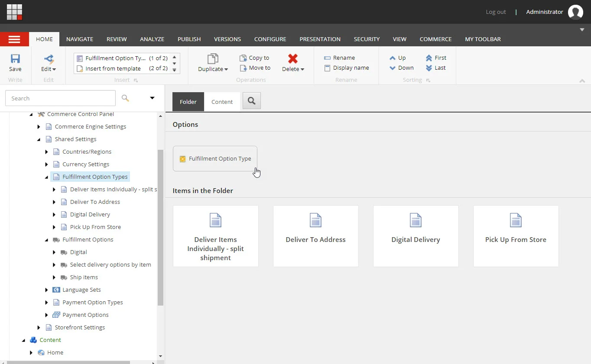Click the red hamburger menu button

coord(14,39)
